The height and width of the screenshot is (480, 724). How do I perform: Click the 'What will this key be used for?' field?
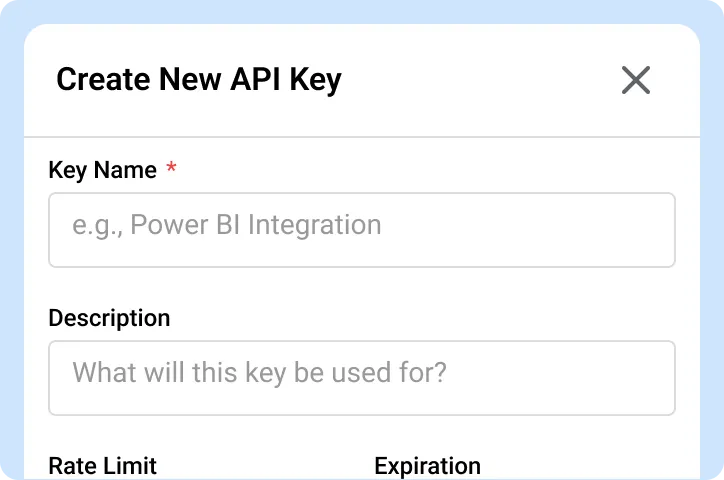tap(259, 374)
